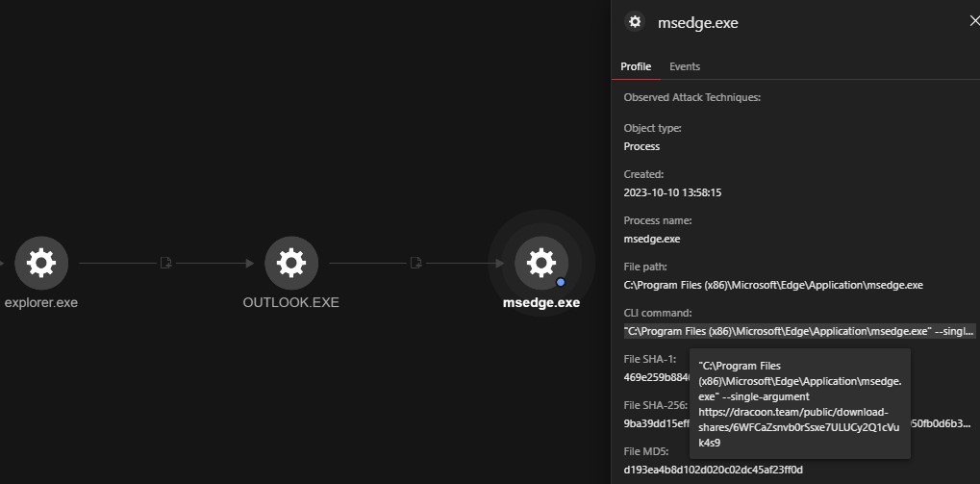
Task: Select the OUTLOOK.EXE process node icon
Action: pos(290,263)
